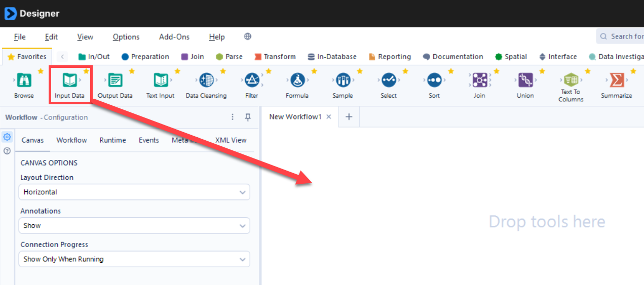Open the Documentation tool palette
The width and height of the screenshot is (644, 285).
pyautogui.click(x=453, y=57)
